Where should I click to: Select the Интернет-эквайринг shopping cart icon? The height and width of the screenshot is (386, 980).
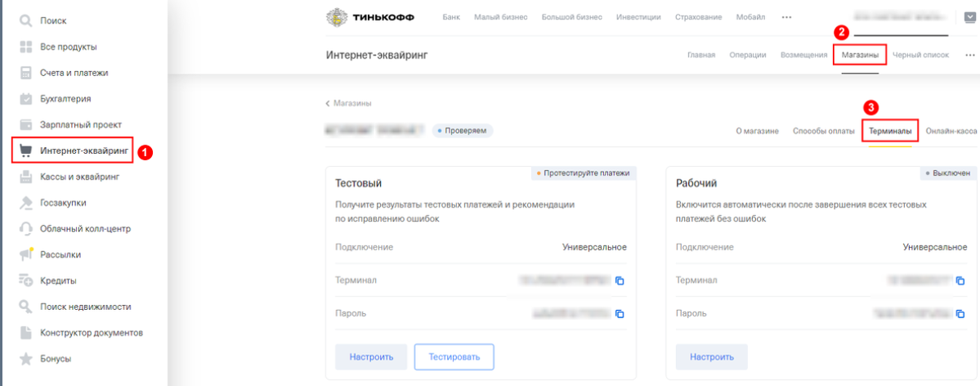tap(25, 150)
